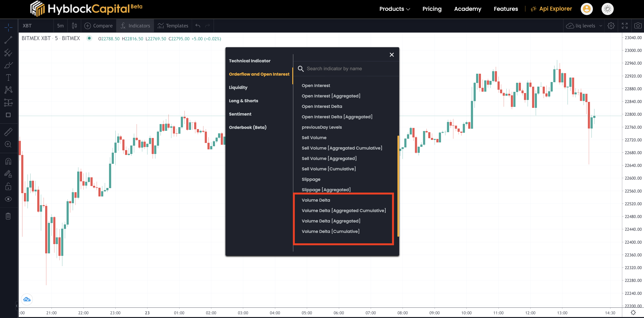Select Long & Shorts category
Screen dimensions: 644x318
coord(243,101)
